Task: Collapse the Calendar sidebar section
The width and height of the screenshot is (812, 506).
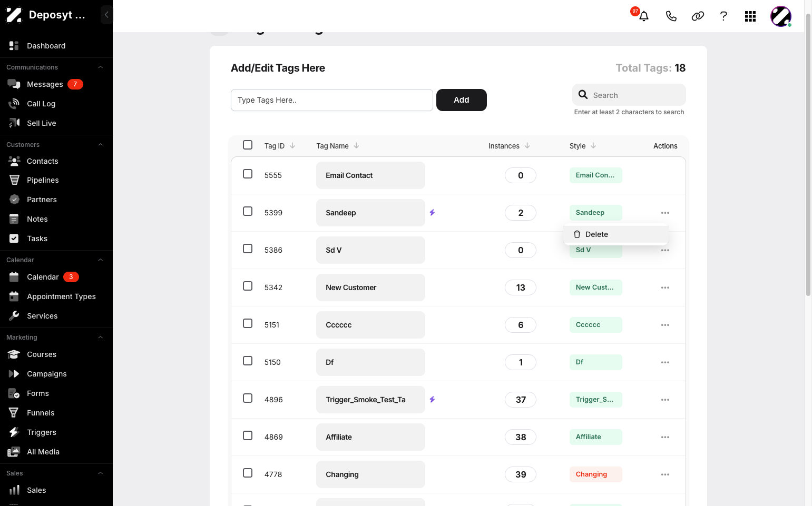Action: (x=100, y=260)
